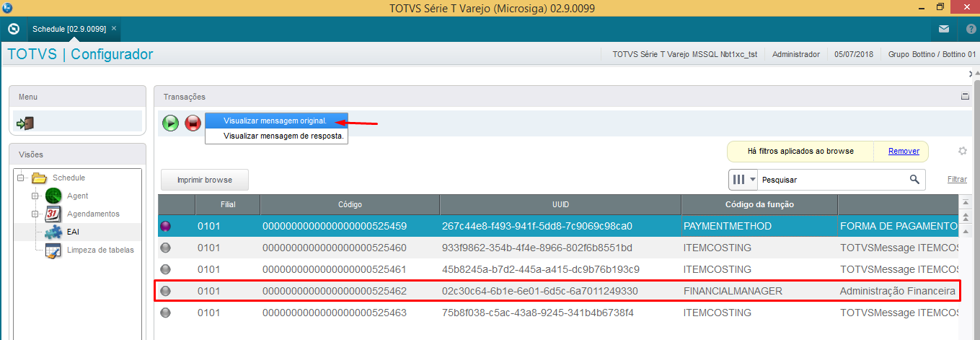Open browse settings gear icon
The height and width of the screenshot is (340, 980).
click(x=962, y=151)
